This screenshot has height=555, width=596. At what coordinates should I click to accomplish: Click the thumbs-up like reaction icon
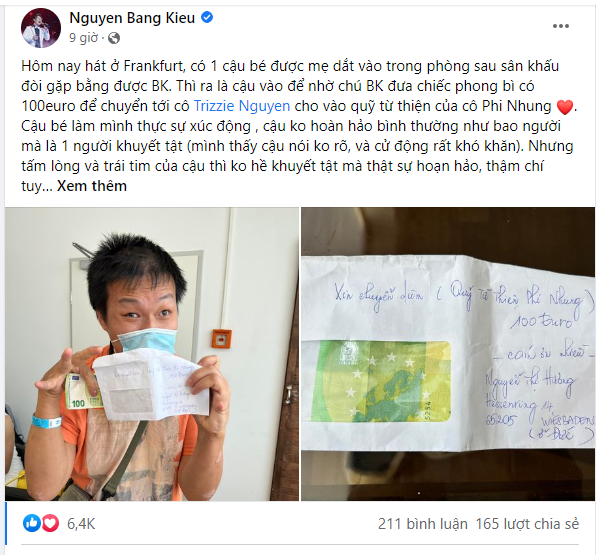coord(32,523)
